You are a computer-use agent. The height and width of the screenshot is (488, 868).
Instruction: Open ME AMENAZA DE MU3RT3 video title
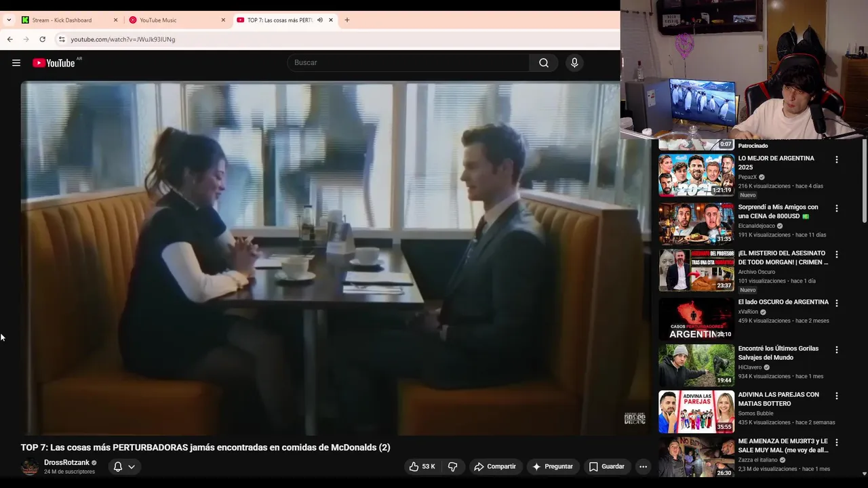click(783, 445)
